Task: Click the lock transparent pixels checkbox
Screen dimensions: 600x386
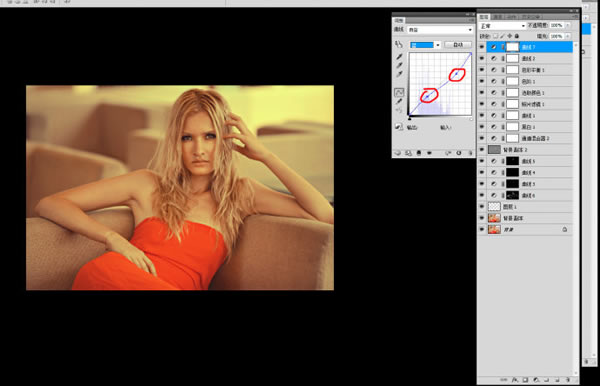Action: (495, 36)
